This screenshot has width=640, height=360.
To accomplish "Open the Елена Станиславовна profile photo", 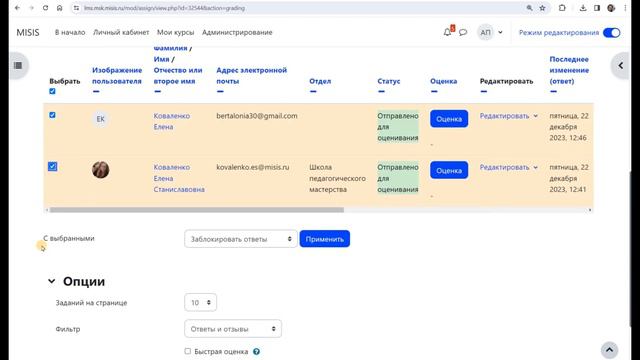I will click(100, 170).
